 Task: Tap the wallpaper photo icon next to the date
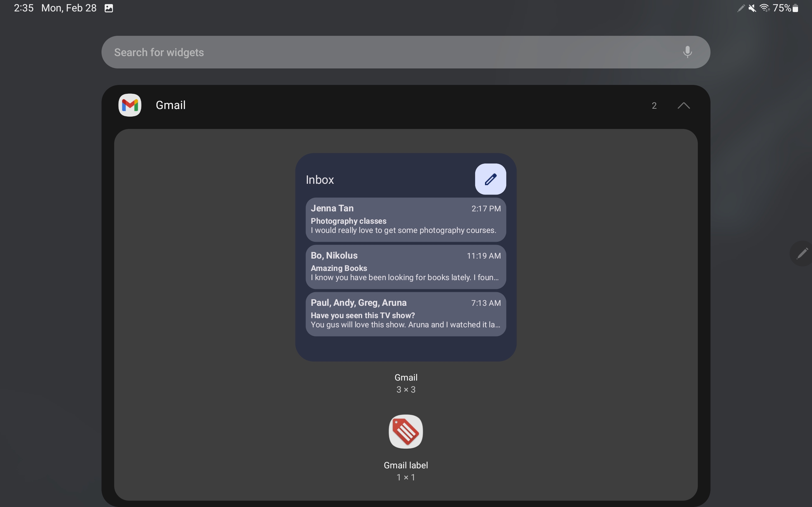(108, 8)
